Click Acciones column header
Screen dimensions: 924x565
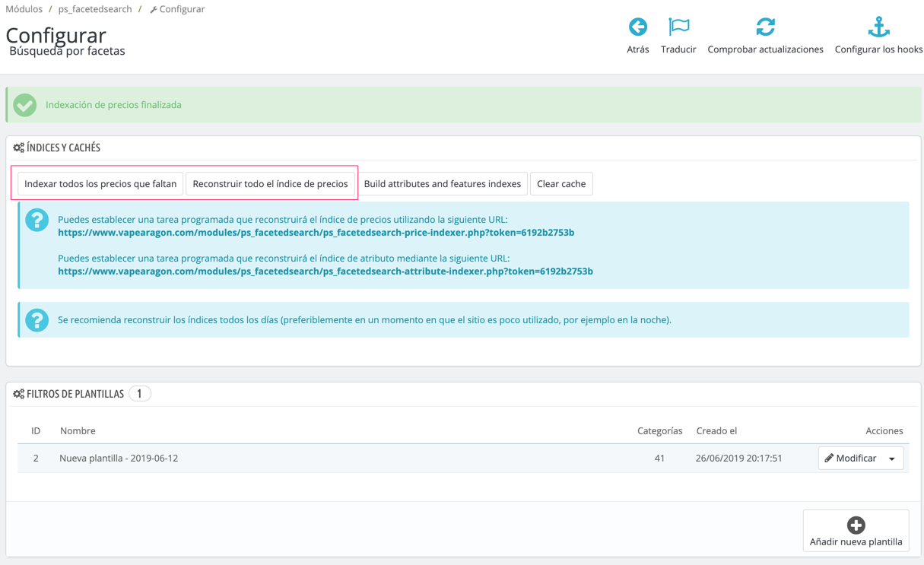884,430
